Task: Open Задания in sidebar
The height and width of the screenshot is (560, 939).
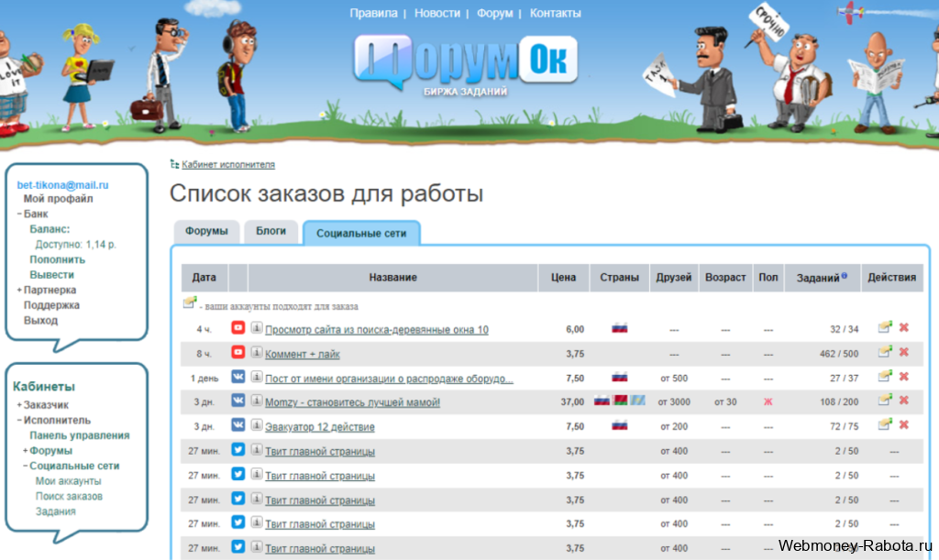Action: click(56, 511)
